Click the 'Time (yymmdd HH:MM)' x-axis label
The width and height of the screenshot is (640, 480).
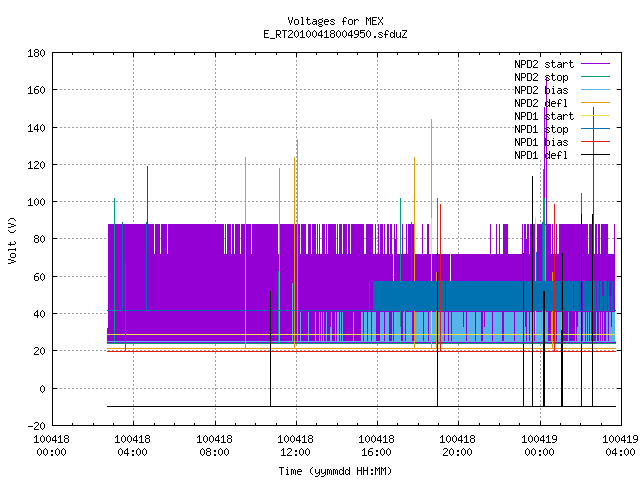[x=335, y=471]
